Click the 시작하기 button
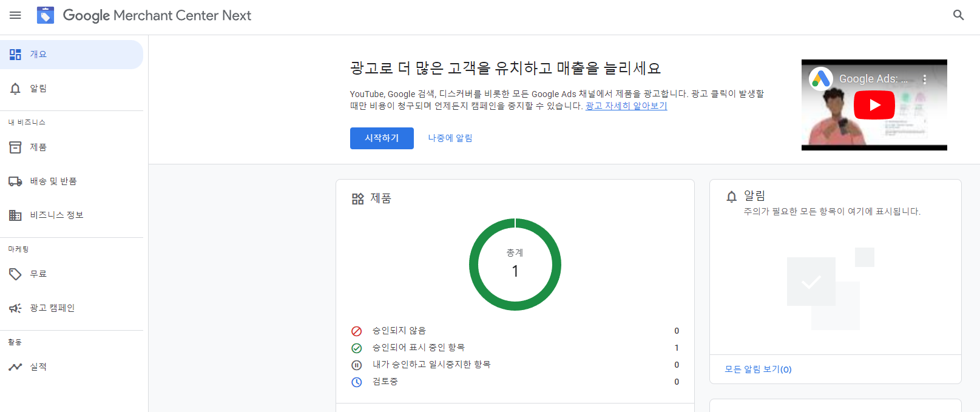The image size is (980, 412). [382, 138]
